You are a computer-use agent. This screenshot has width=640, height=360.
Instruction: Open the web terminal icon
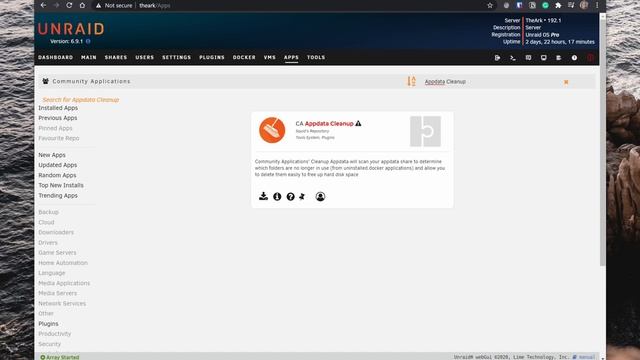click(x=513, y=58)
